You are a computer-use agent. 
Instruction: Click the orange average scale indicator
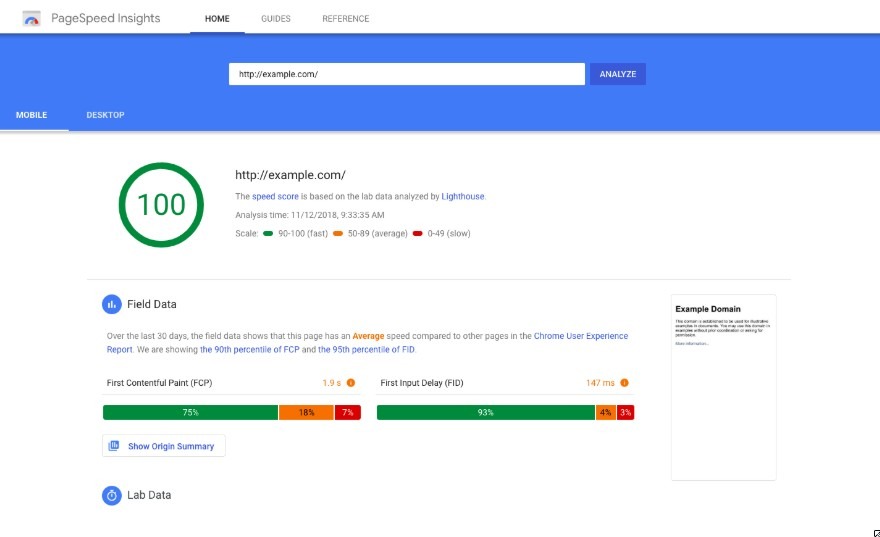338,233
